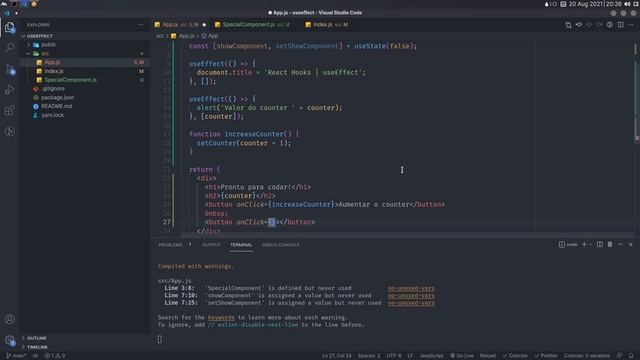This screenshot has height=360, width=640.
Task: Click synchronize changes icon in status bar
Action: coord(36,356)
